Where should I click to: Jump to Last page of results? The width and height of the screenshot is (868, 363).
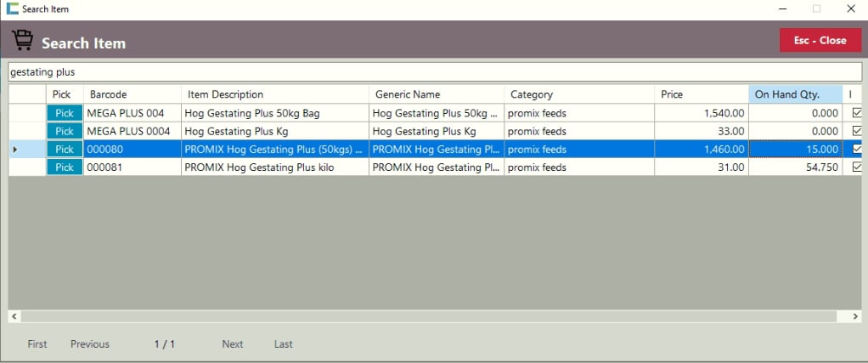[283, 344]
